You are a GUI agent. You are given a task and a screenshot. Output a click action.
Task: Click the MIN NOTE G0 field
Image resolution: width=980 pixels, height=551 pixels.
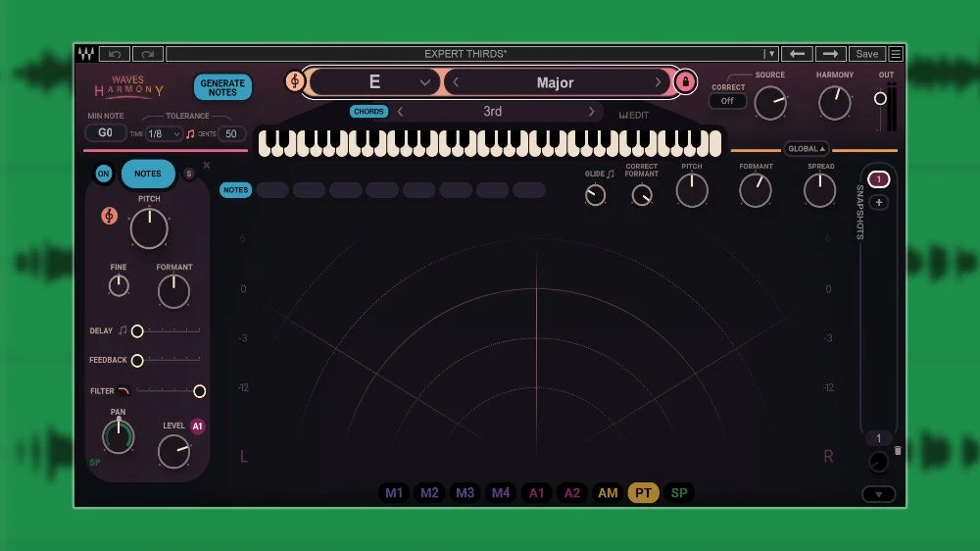105,132
